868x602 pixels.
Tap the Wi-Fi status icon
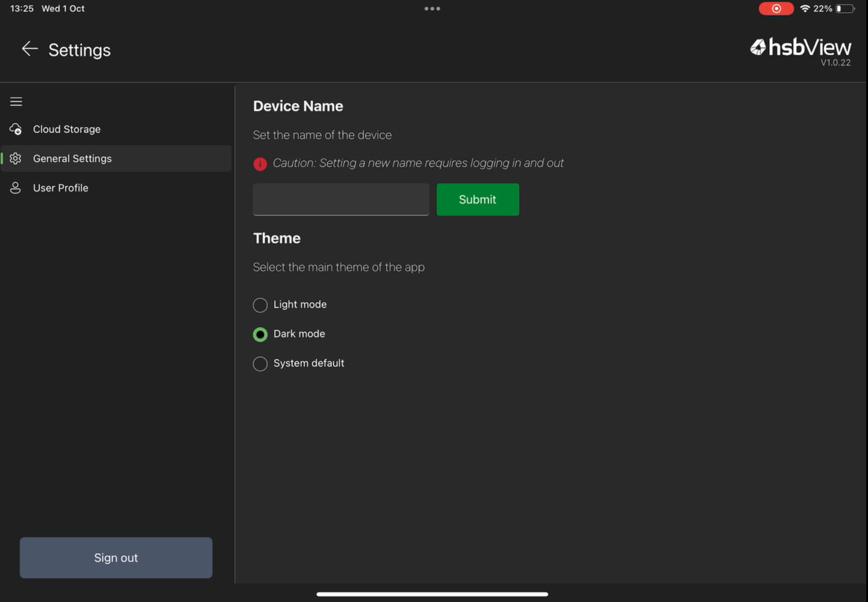(805, 9)
